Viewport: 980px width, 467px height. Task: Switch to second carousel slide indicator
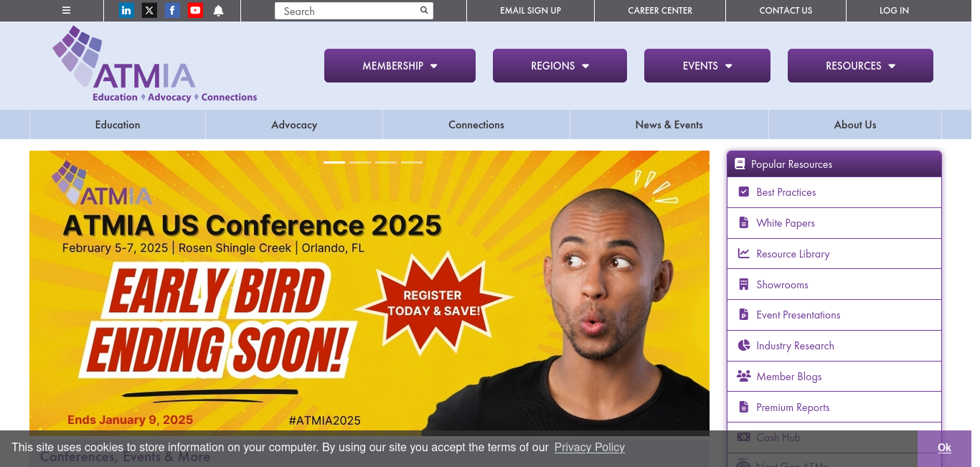coord(360,162)
